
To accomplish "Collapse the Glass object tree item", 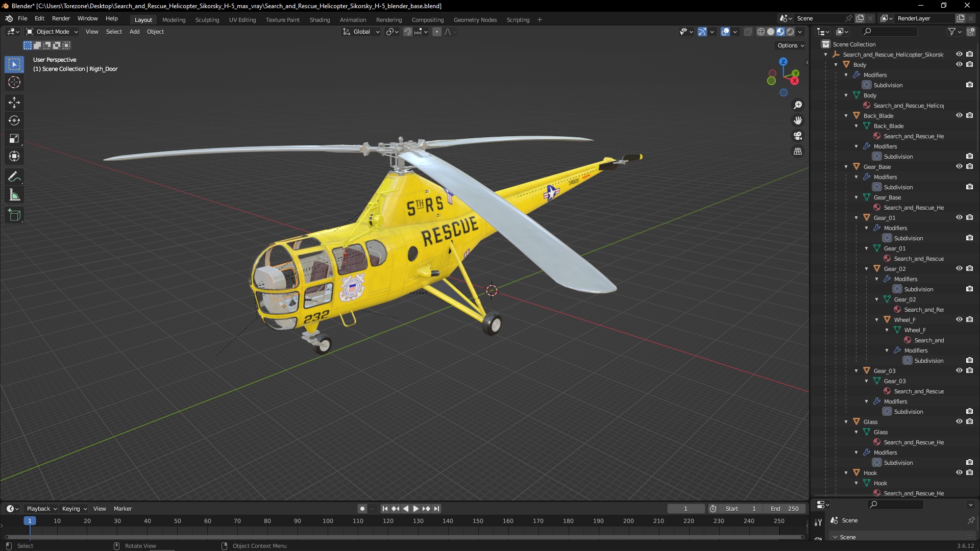I will tap(846, 422).
